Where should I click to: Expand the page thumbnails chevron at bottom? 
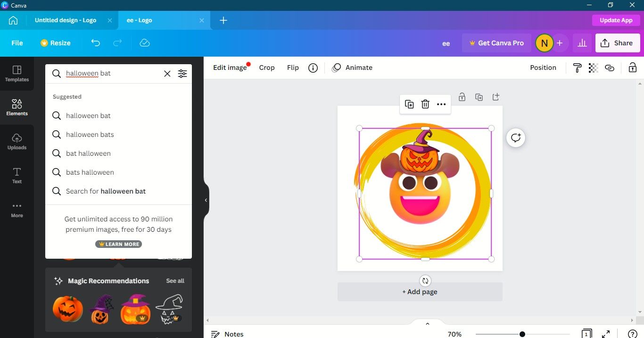(x=428, y=324)
